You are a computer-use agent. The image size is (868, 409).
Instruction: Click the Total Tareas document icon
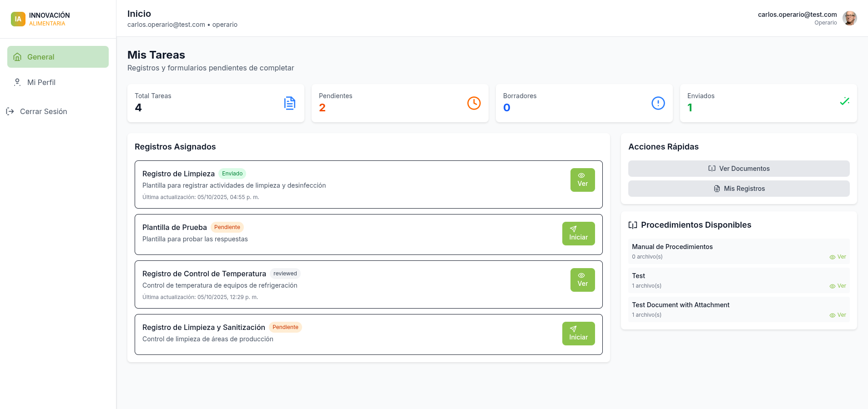pos(290,103)
